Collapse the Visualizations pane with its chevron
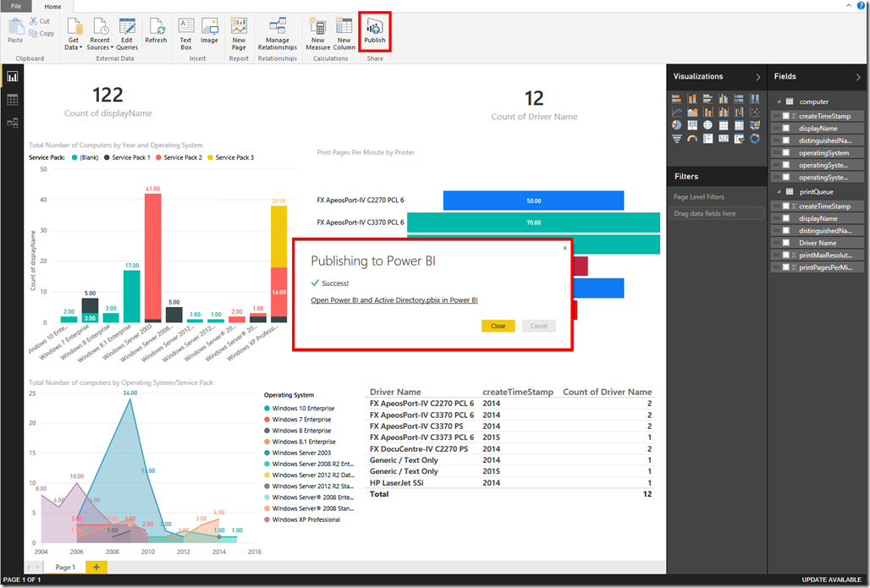Viewport: 870px width, 588px height. click(x=758, y=77)
